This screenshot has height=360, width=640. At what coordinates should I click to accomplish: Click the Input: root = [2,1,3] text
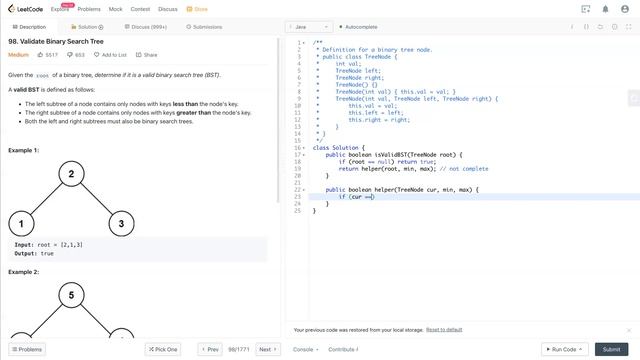point(49,245)
